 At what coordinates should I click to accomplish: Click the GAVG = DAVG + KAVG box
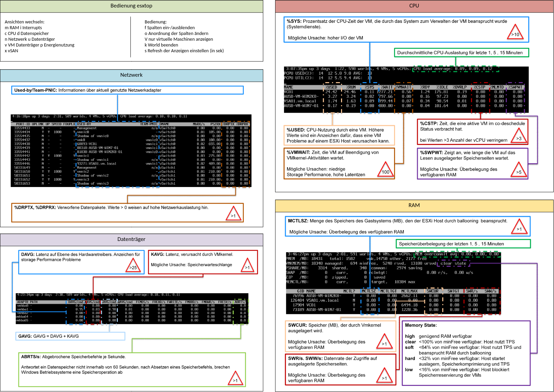click(x=70, y=336)
